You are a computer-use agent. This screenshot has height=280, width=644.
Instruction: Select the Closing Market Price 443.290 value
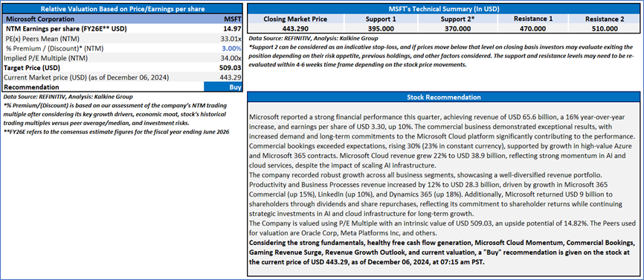[295, 29]
